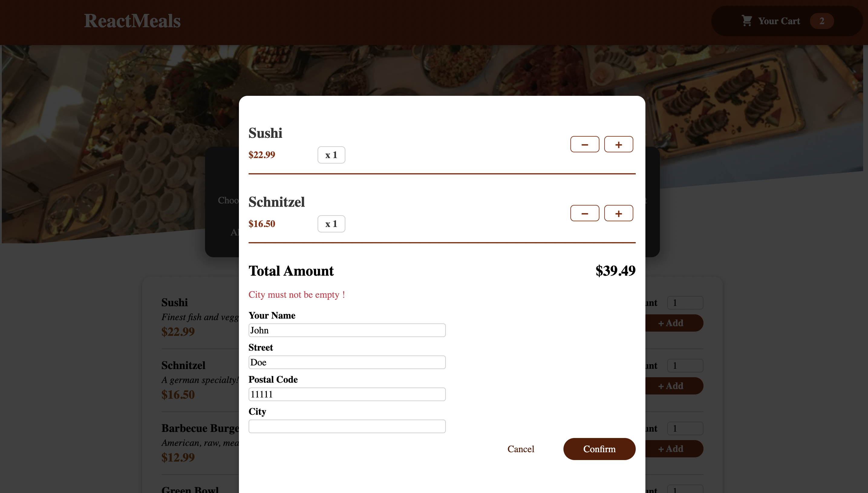Click the x1 quantity box for Sushi

pyautogui.click(x=331, y=154)
